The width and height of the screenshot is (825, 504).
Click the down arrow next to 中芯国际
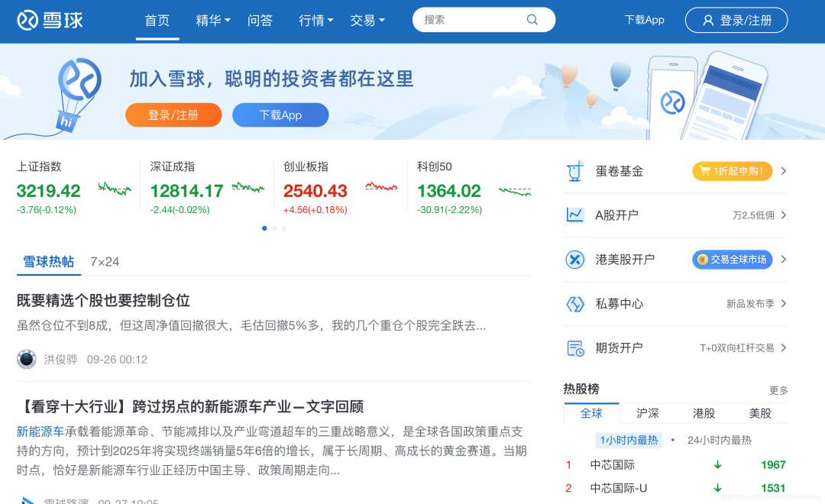(x=717, y=464)
